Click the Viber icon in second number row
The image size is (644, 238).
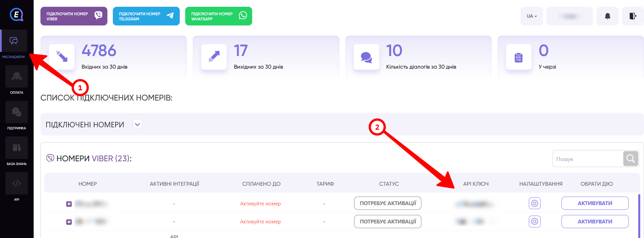(x=69, y=222)
